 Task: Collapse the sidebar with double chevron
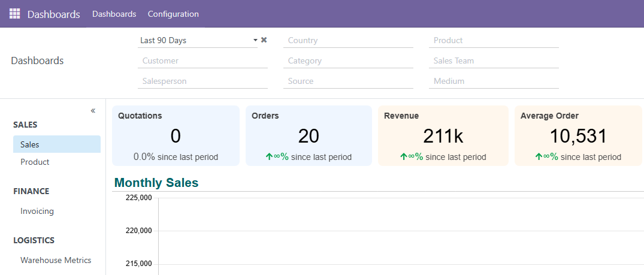pos(93,111)
